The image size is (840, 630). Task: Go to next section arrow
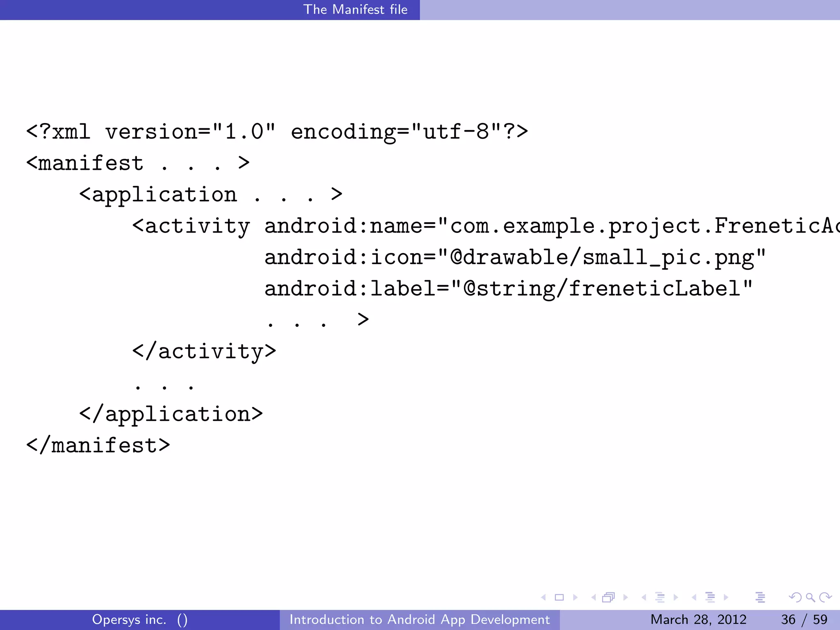click(x=726, y=598)
